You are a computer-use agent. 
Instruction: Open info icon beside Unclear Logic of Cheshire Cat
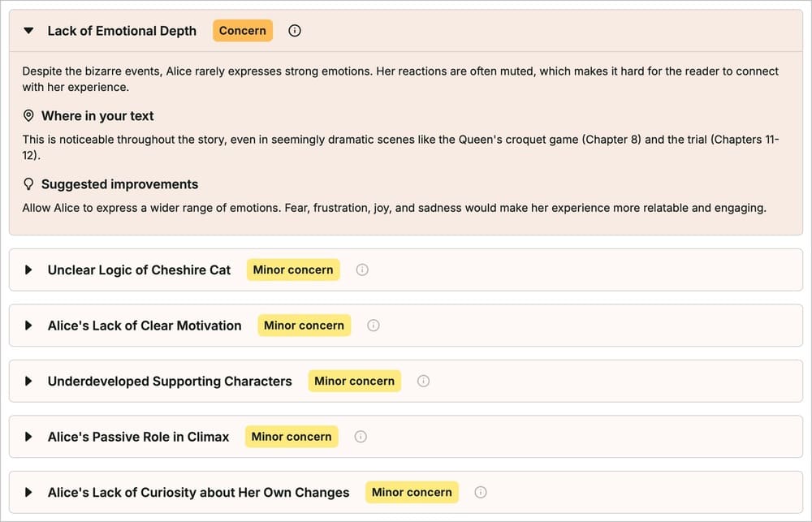pos(362,270)
